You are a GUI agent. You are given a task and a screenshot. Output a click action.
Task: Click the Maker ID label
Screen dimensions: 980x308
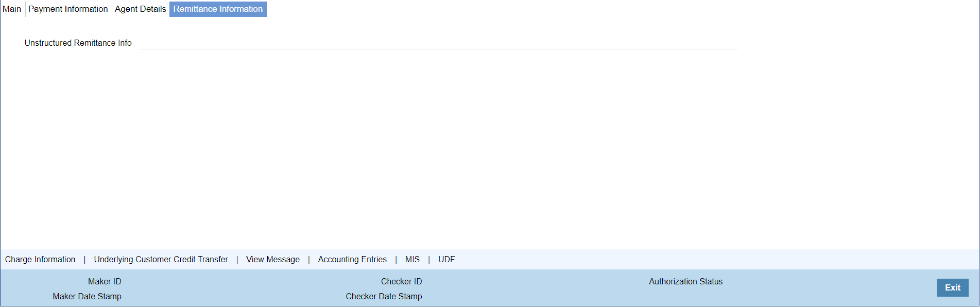105,282
